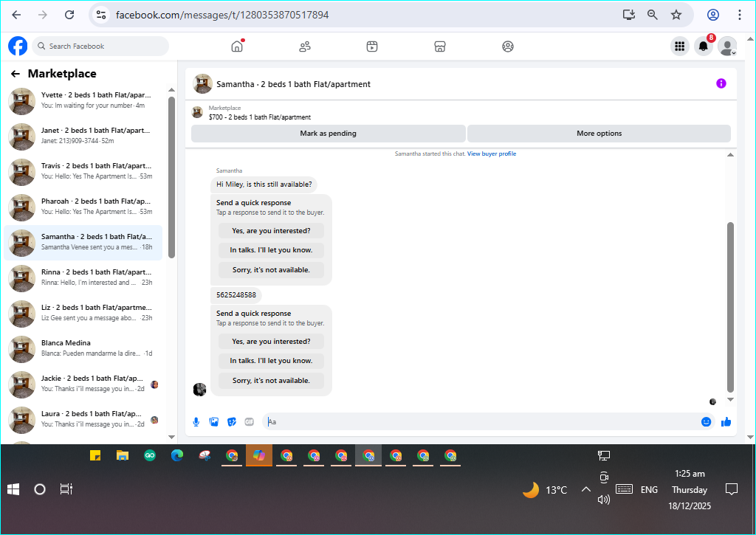Click the top 'In talks. I'll let you know.' response
This screenshot has height=535, width=756.
(x=271, y=250)
